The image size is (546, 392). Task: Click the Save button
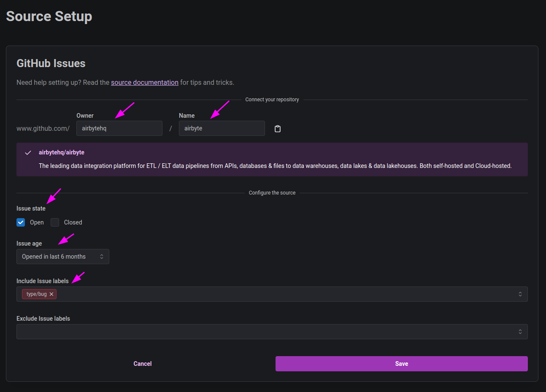point(402,364)
